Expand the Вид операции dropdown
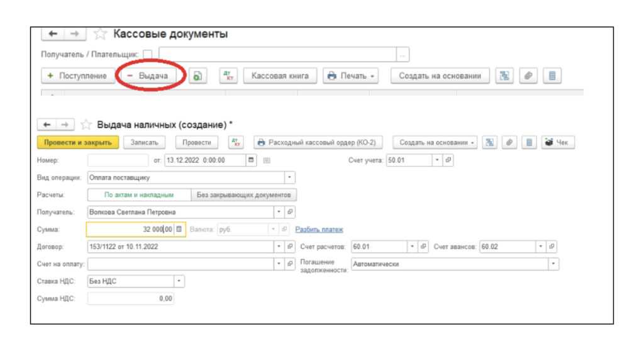Image resolution: width=644 pixels, height=351 pixels. pos(289,177)
